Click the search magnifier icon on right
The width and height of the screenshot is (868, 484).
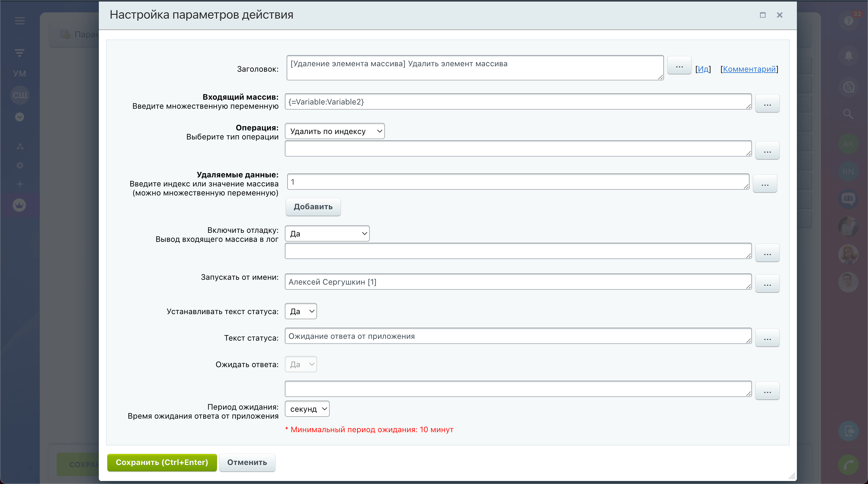click(848, 114)
